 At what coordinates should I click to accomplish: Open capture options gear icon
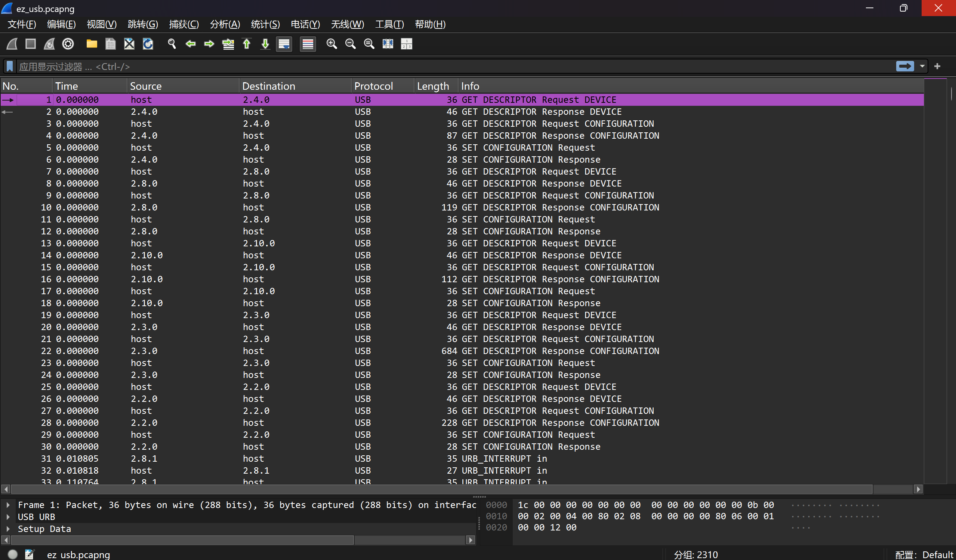[68, 44]
